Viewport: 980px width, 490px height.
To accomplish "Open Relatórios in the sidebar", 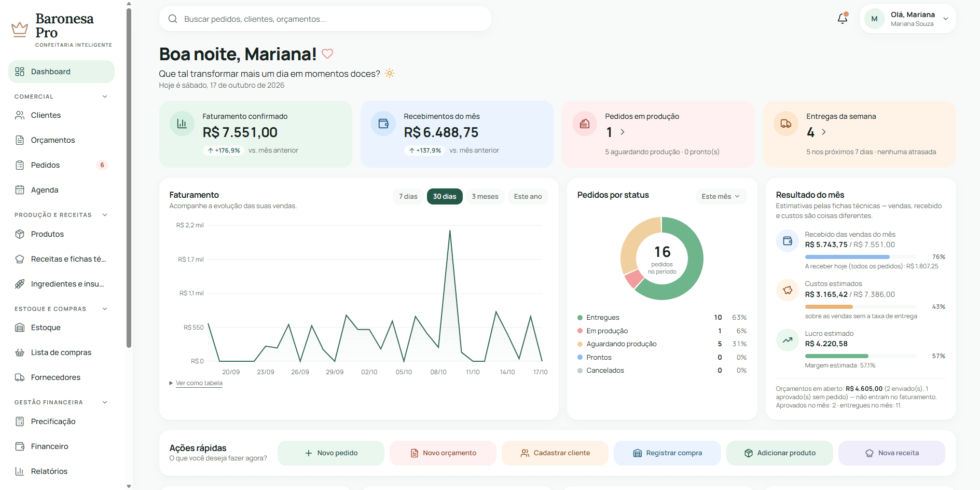I will point(61,471).
